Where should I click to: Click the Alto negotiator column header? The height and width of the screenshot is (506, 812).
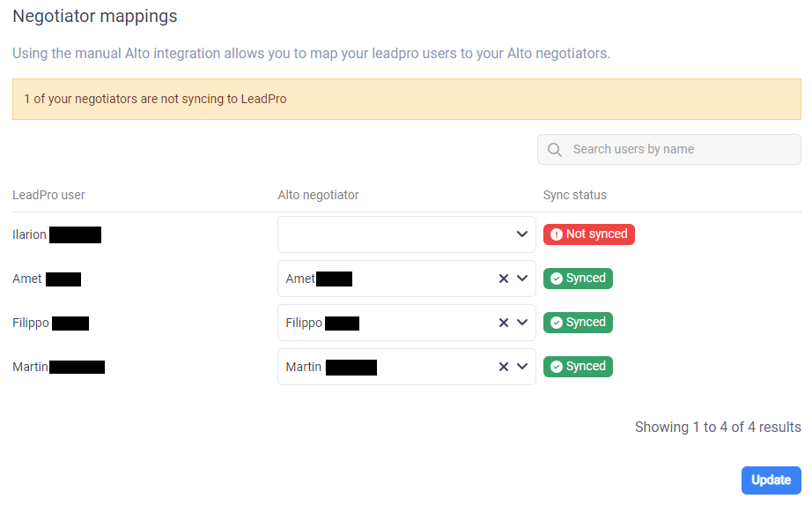[318, 195]
